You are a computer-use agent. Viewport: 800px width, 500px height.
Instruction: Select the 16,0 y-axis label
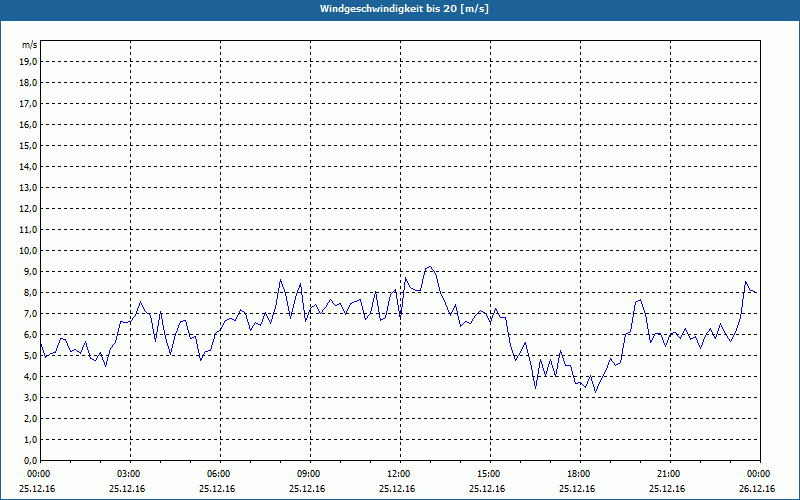pos(29,124)
